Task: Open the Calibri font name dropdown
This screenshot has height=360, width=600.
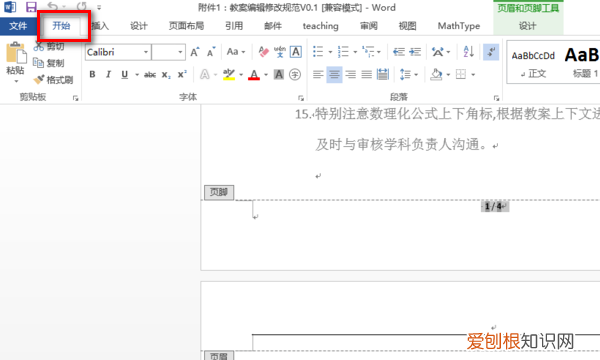Action: [x=146, y=52]
